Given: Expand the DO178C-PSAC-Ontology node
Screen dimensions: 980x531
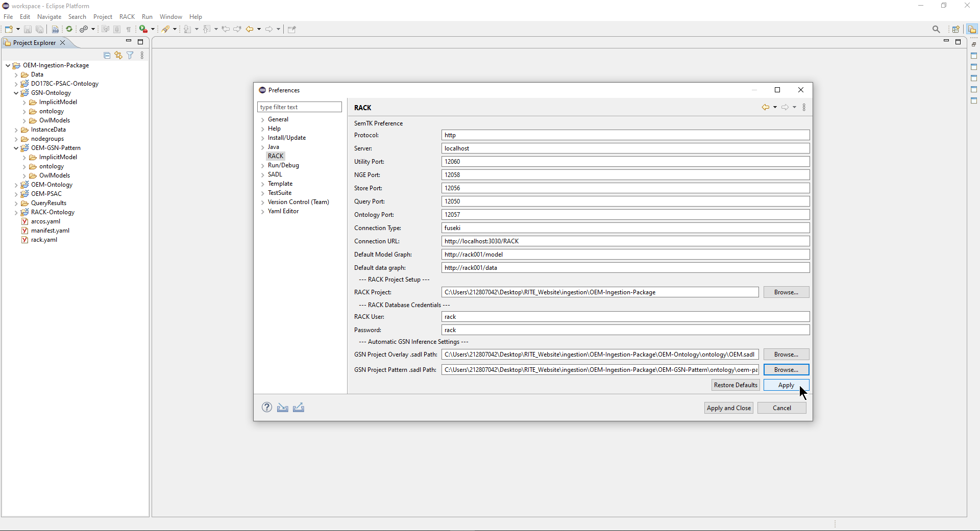Looking at the screenshot, I should (16, 84).
